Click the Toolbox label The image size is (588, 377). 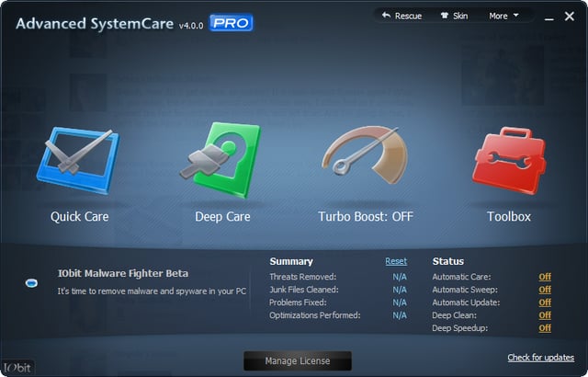click(509, 216)
